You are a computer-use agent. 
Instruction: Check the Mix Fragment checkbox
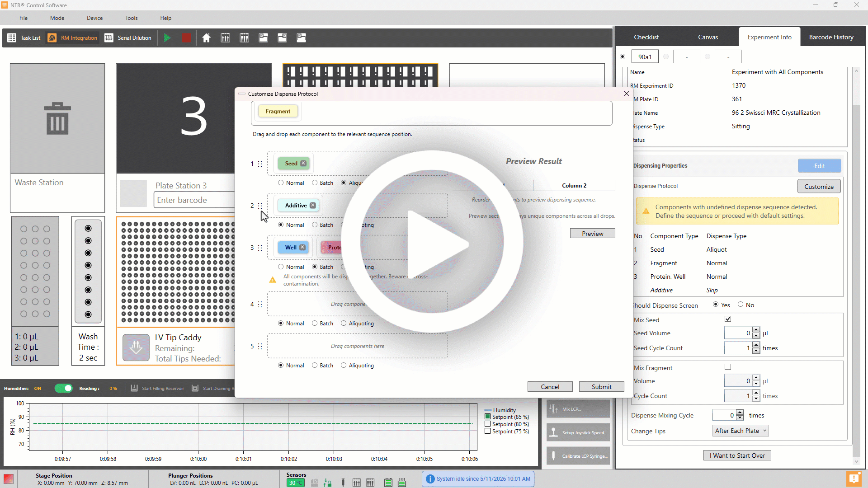point(728,367)
